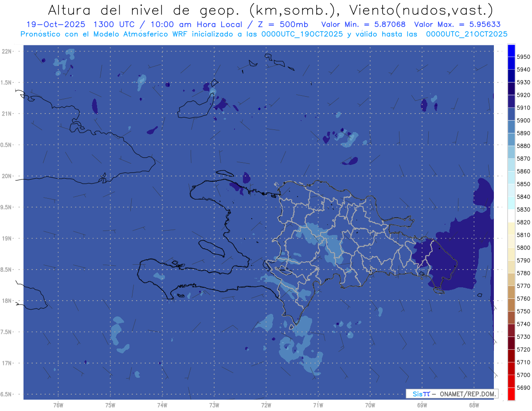Click the "Z = 500mb" level text

tap(283, 24)
